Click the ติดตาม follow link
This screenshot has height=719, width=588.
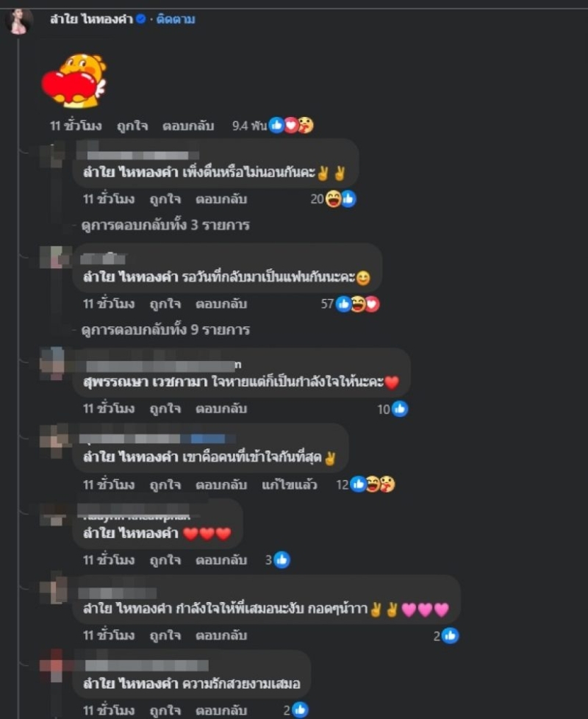tap(176, 19)
